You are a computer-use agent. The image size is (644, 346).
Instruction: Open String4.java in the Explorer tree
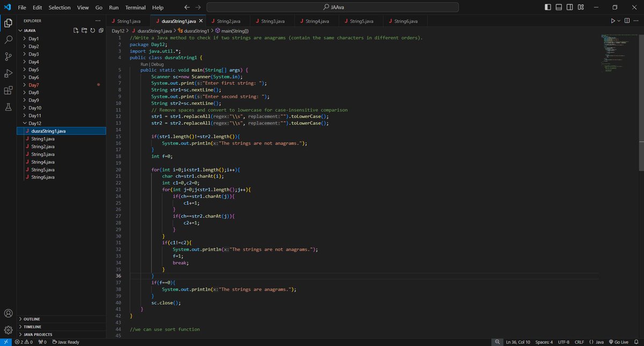pyautogui.click(x=42, y=162)
